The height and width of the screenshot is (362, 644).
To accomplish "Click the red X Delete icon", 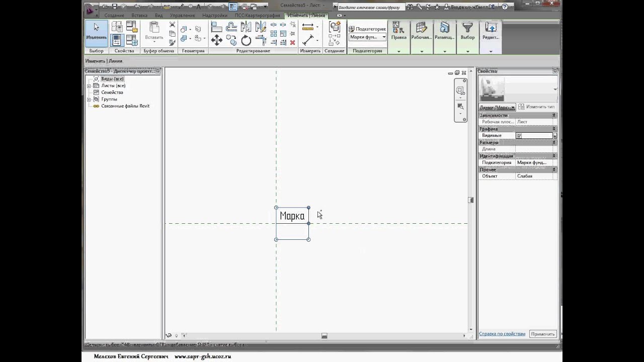I will (292, 43).
